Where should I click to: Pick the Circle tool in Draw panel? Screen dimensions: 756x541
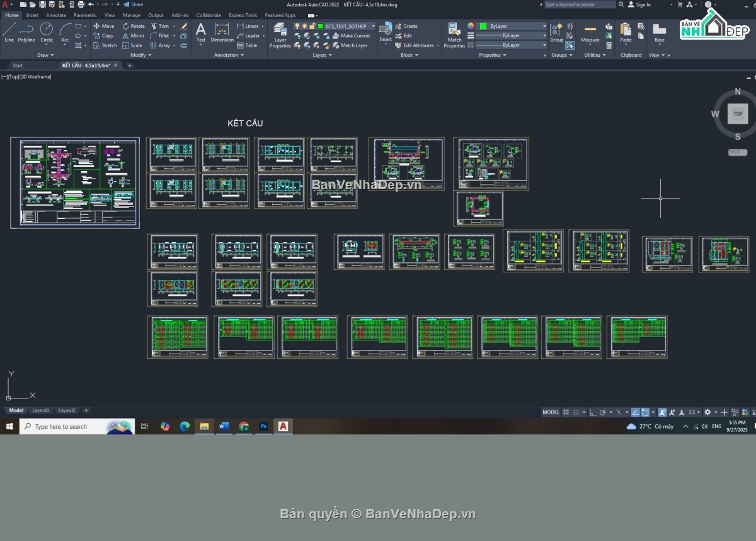(47, 32)
